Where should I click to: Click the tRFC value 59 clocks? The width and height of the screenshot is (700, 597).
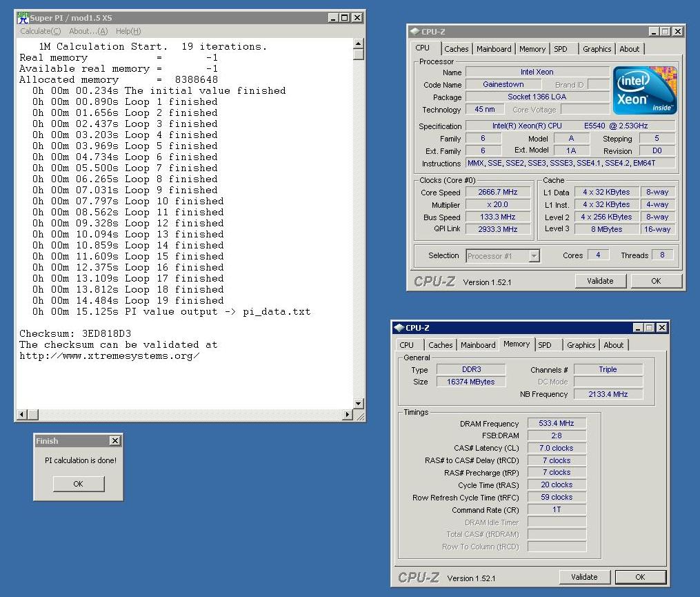point(557,498)
